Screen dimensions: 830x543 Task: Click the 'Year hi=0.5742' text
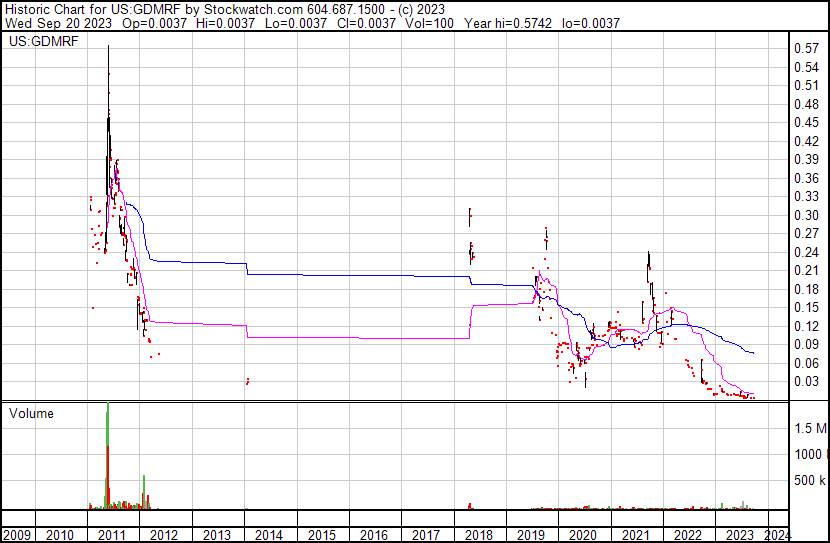click(508, 23)
